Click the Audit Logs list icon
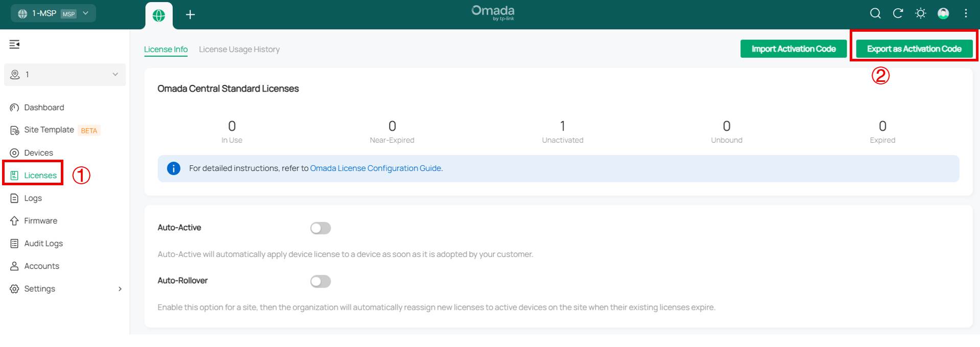Screen dimensions: 980x347 tap(14, 244)
